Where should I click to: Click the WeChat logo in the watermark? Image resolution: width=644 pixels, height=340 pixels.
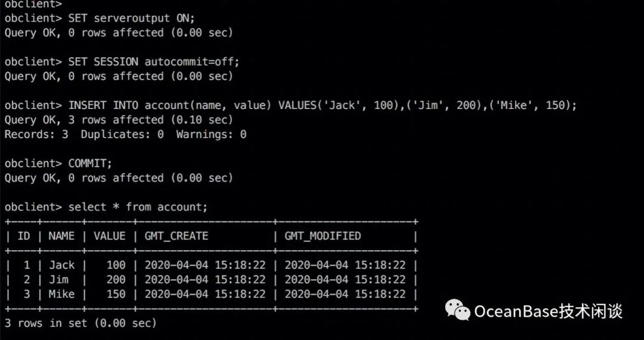(x=457, y=310)
